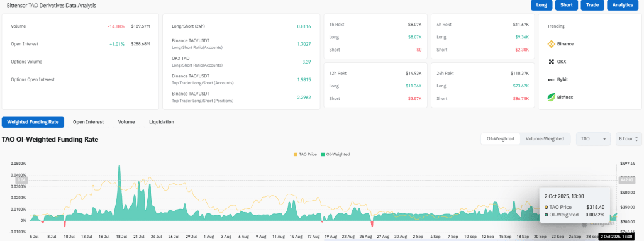
Task: Toggle the OI-Weighted legend marker
Action: (323, 154)
